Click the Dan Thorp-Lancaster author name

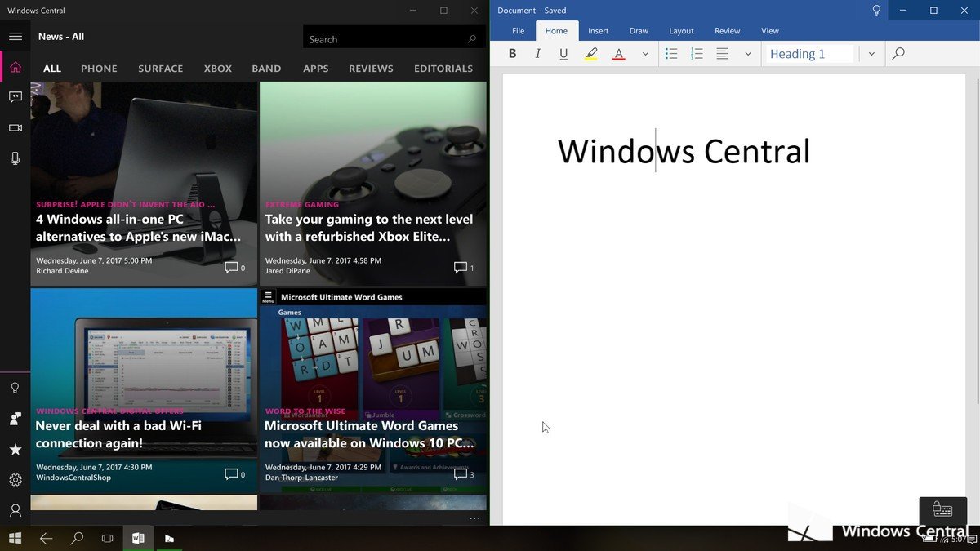point(301,478)
